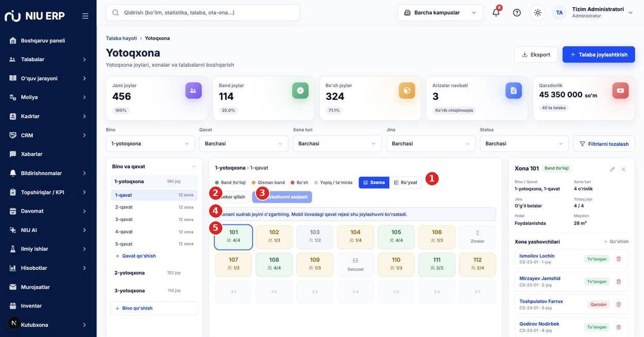Click the Arizalar navbati document icon

[514, 91]
